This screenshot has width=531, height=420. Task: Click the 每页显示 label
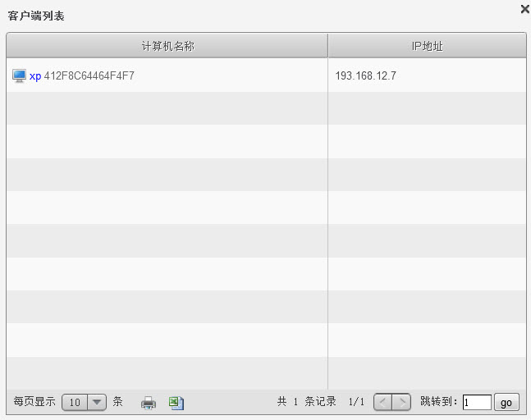(34, 402)
